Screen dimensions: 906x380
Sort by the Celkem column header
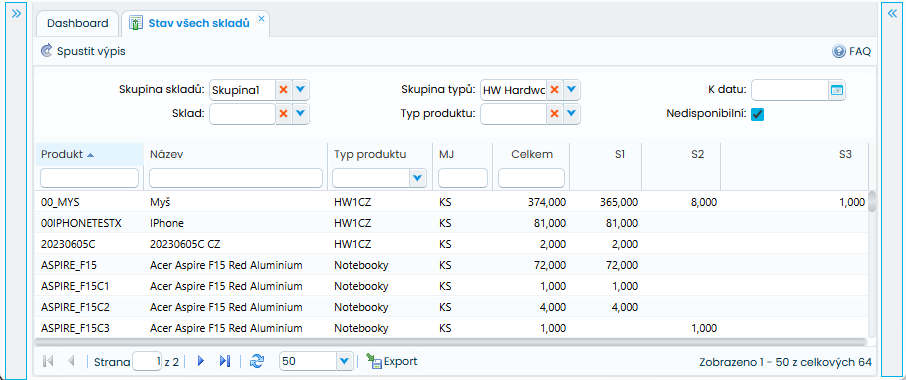click(531, 154)
